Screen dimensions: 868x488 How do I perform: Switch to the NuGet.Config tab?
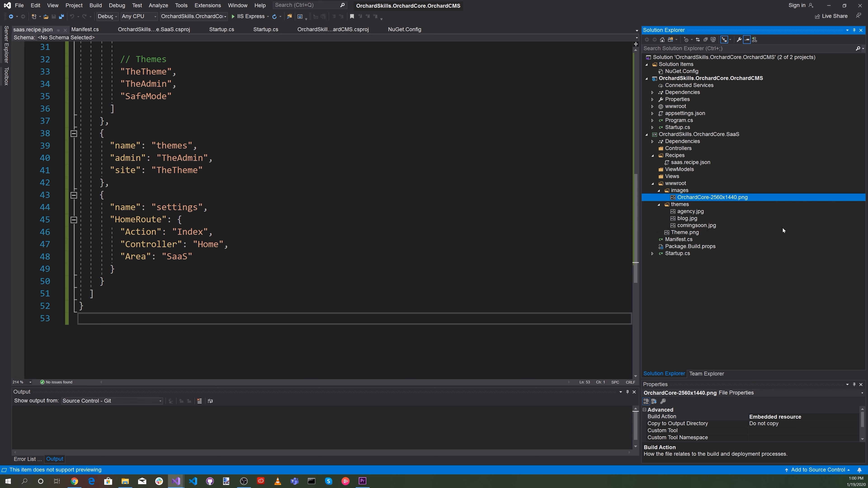(x=404, y=30)
